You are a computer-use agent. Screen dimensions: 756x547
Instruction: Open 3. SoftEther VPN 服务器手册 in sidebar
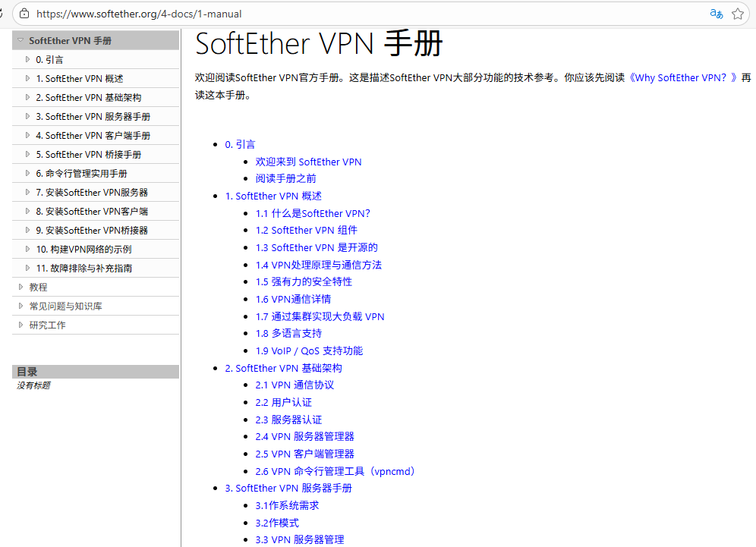pyautogui.click(x=93, y=117)
